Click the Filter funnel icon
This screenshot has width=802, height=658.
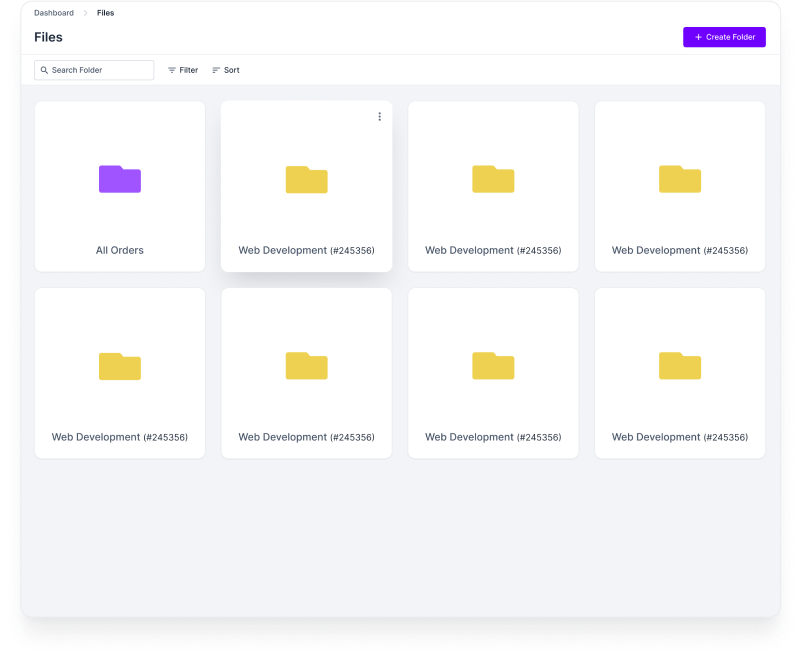(172, 70)
